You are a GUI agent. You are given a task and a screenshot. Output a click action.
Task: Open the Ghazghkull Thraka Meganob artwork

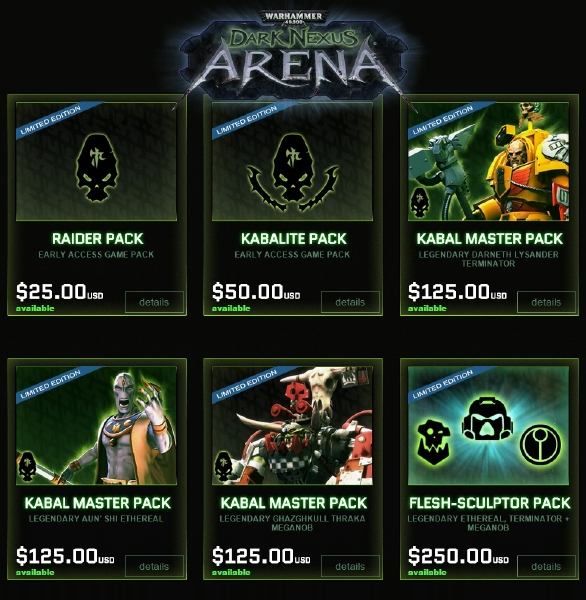[x=292, y=426]
